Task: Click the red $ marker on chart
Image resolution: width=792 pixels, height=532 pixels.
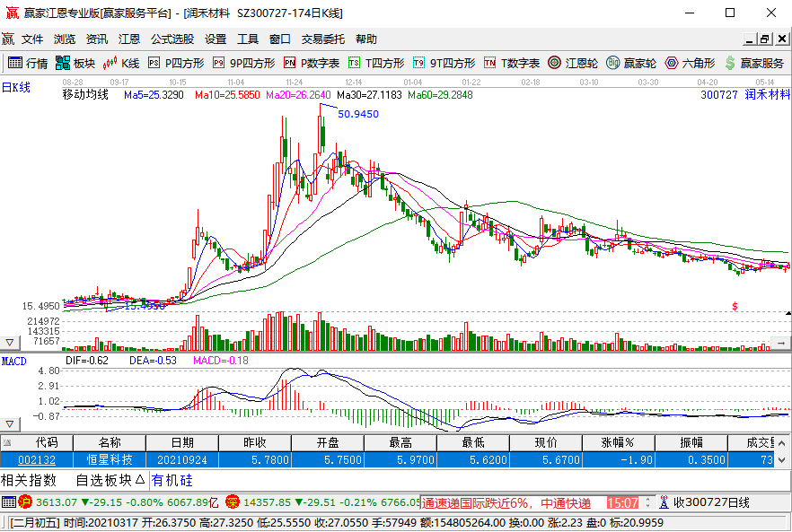Action: [735, 307]
